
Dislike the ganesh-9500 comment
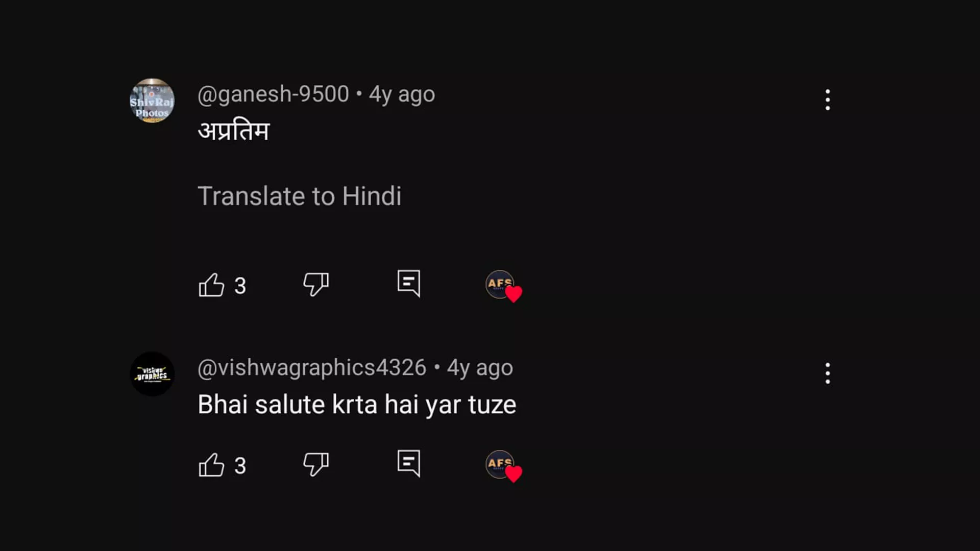pos(316,284)
